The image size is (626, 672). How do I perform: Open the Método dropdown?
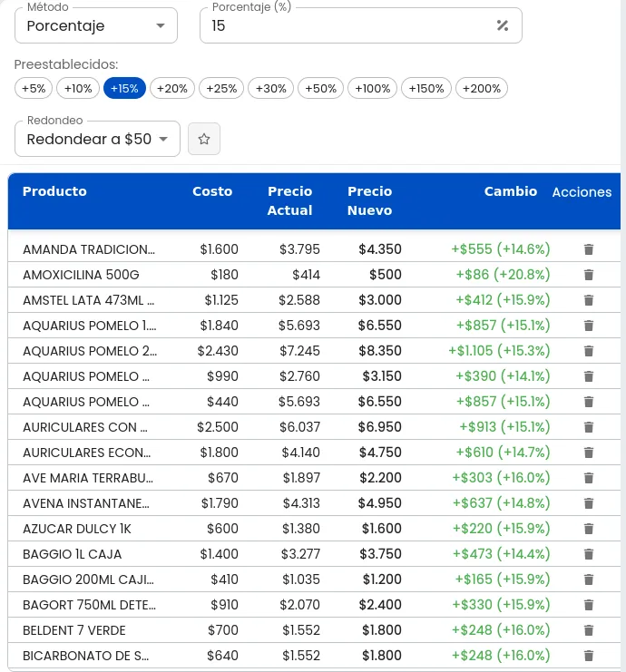coord(96,25)
